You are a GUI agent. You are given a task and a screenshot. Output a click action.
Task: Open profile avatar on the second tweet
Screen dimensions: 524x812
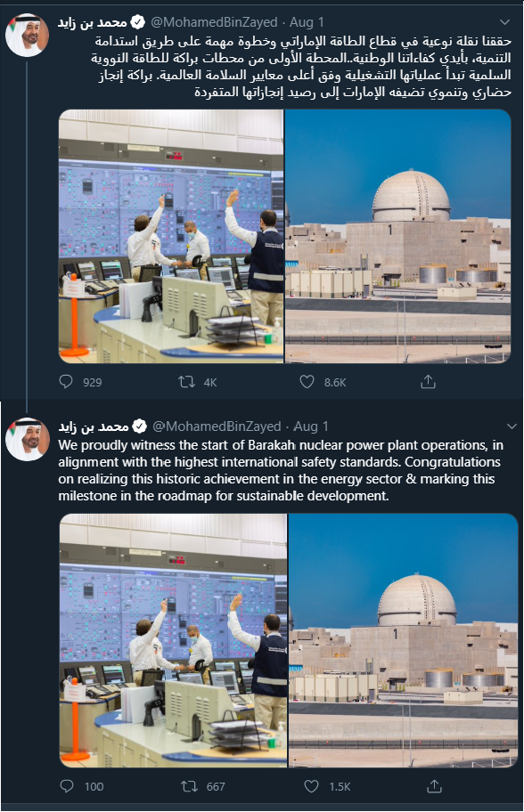27,440
